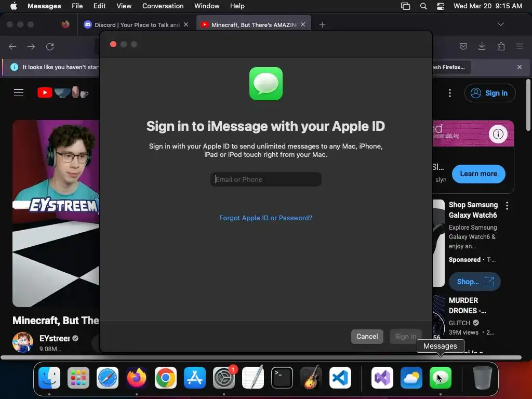532x399 pixels.
Task: Open the Edit menu
Action: click(x=99, y=6)
